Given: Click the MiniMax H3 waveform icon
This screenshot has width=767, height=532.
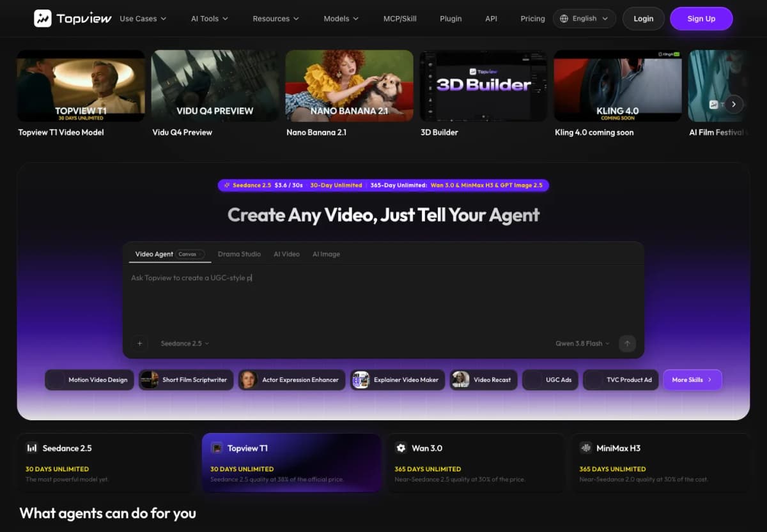Looking at the screenshot, I should [x=585, y=448].
